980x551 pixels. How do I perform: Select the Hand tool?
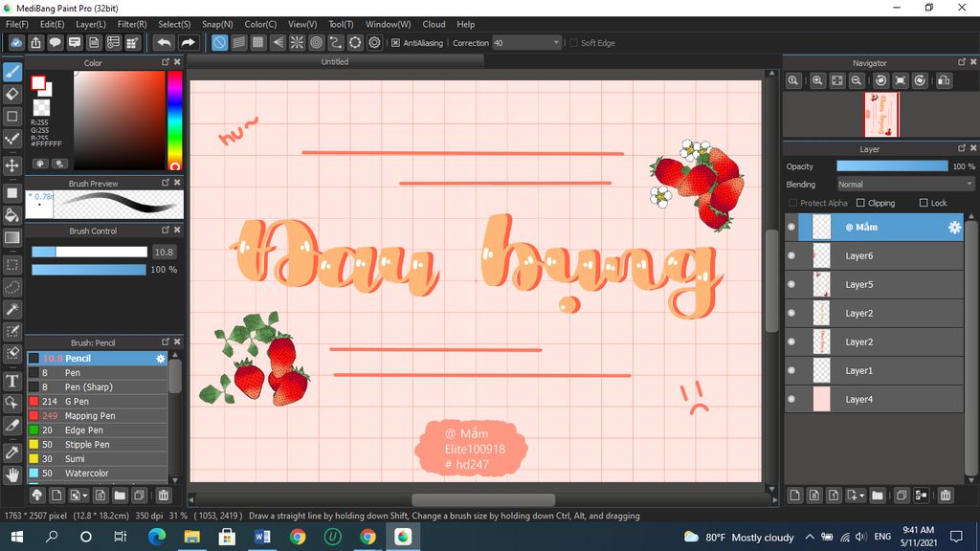coord(11,474)
